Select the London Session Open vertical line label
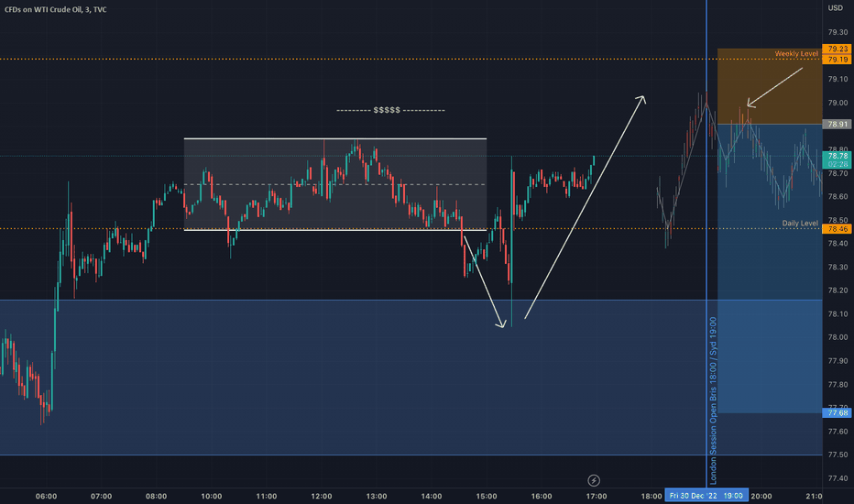854x504 pixels. [x=713, y=400]
